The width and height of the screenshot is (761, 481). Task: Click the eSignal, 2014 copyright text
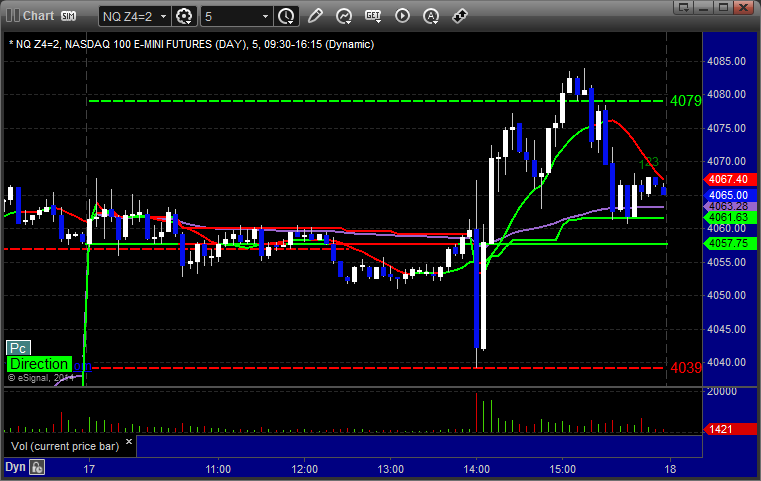pyautogui.click(x=41, y=378)
